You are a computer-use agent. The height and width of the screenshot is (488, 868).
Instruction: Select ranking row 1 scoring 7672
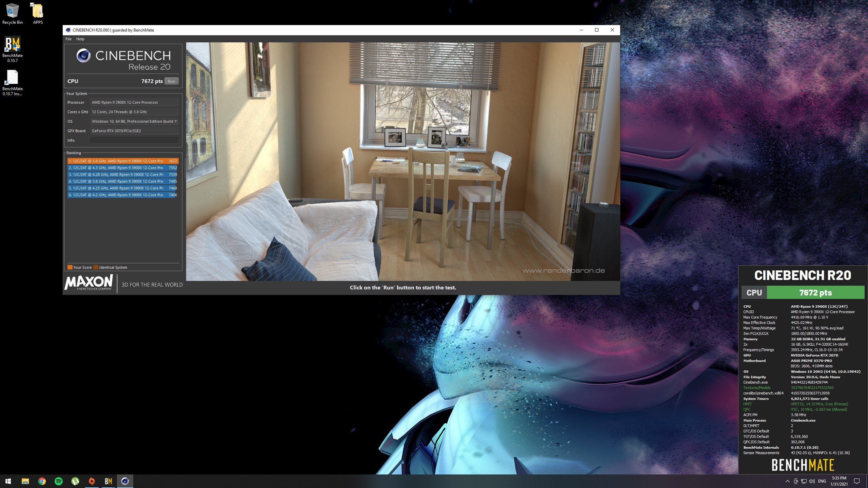click(123, 161)
